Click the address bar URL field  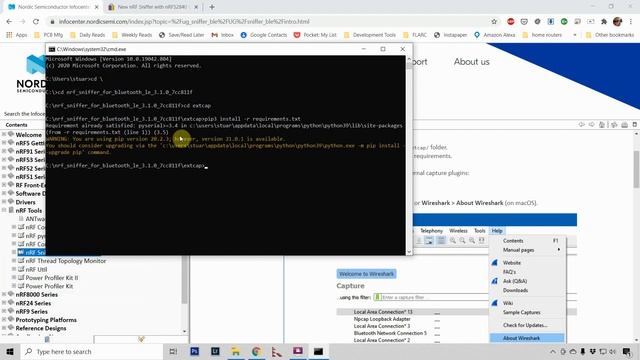[269, 22]
